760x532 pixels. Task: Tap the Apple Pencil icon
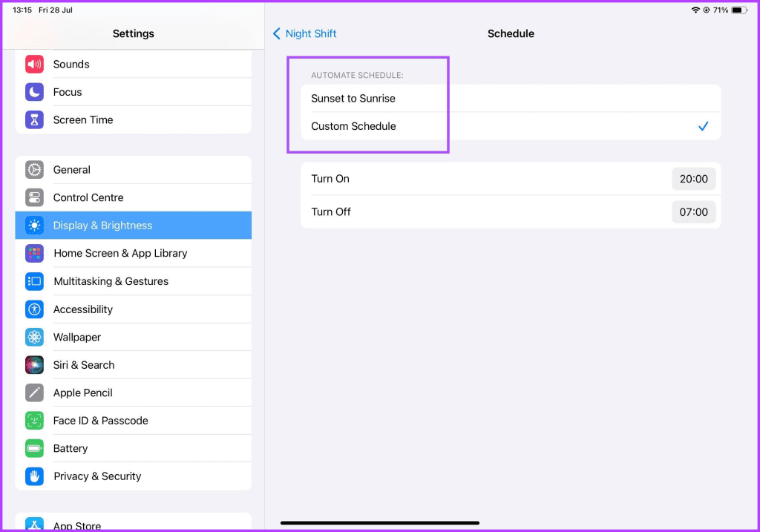34,393
